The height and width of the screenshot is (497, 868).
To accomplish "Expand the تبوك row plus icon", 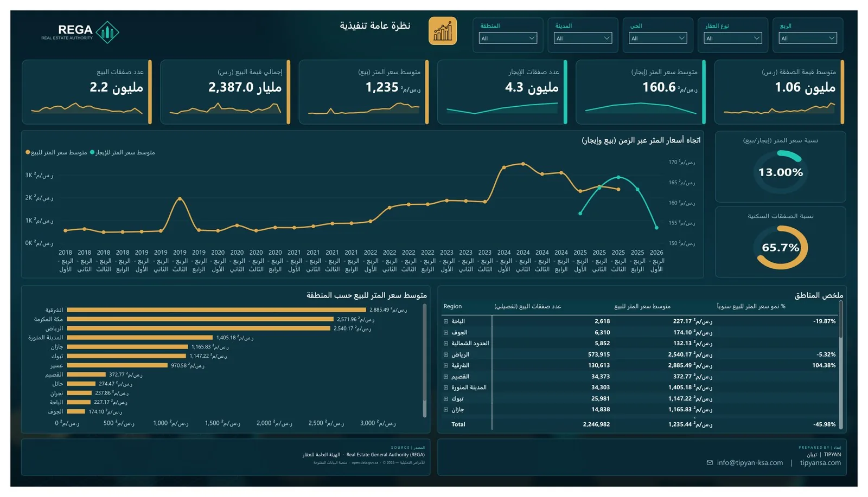I will click(446, 399).
